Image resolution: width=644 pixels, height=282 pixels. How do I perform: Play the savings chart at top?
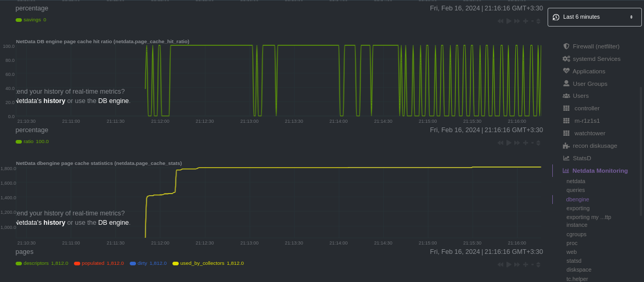point(509,21)
